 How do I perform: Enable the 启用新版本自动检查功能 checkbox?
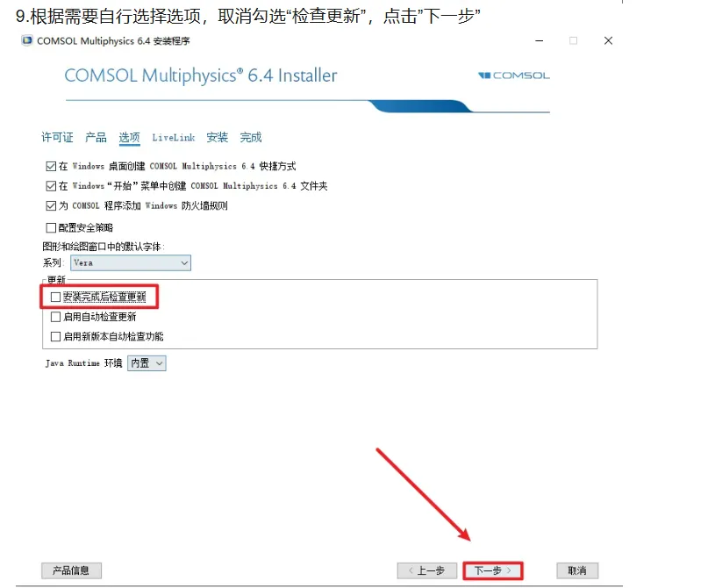click(55, 336)
